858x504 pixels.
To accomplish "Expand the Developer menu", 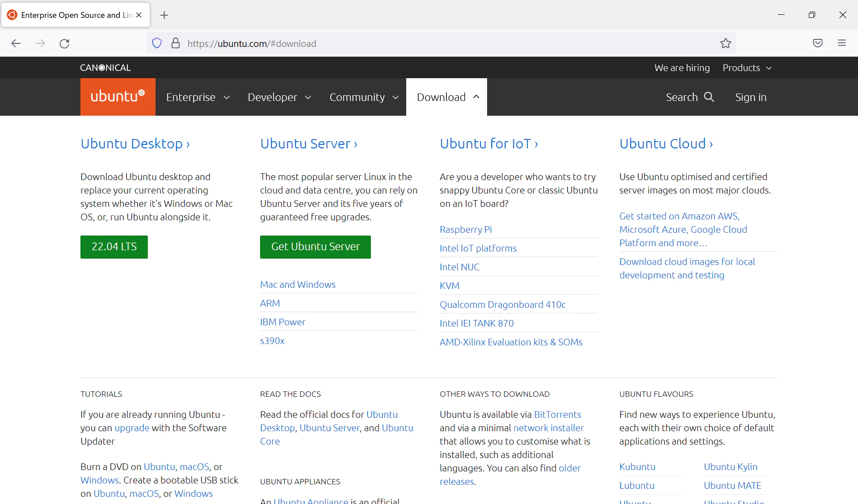I will pos(279,97).
